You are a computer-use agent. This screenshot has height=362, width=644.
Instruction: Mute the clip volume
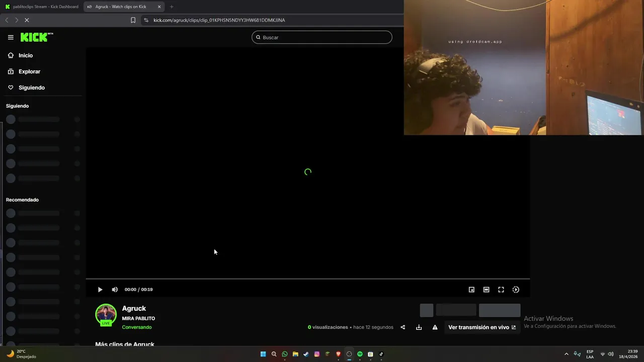coord(115,290)
